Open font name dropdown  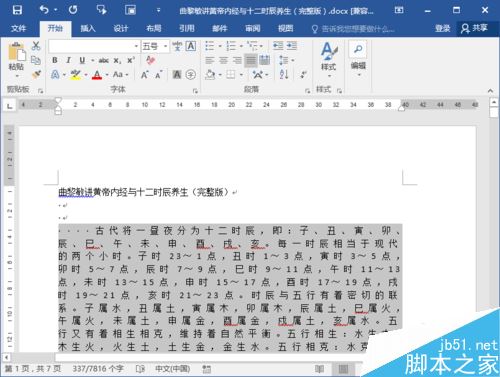(136, 46)
